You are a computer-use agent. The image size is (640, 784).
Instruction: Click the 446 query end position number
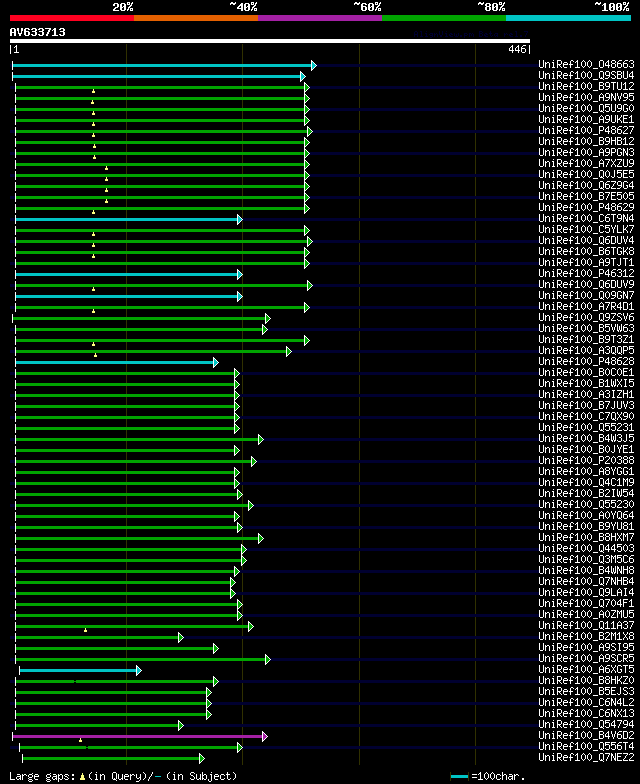[x=517, y=49]
